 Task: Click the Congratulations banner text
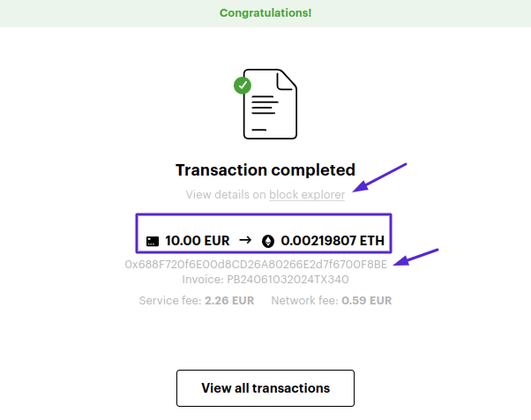coord(265,13)
